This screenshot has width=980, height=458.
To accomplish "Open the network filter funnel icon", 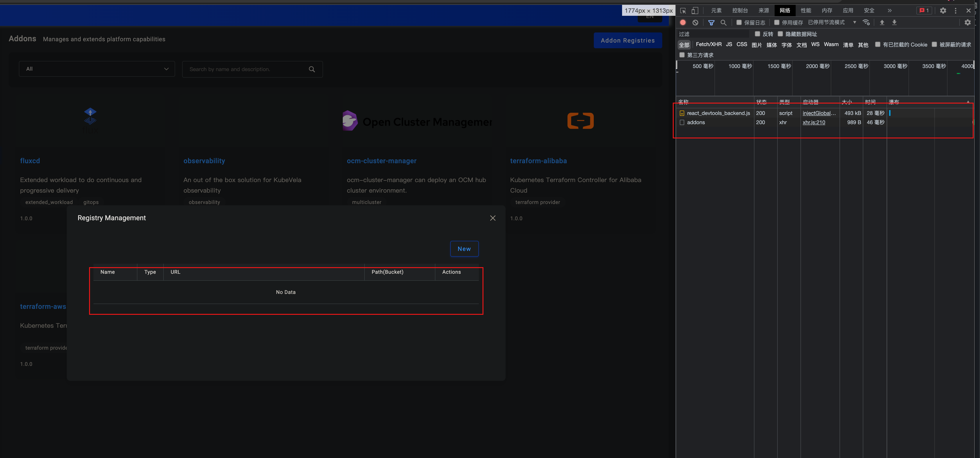I will tap(711, 22).
